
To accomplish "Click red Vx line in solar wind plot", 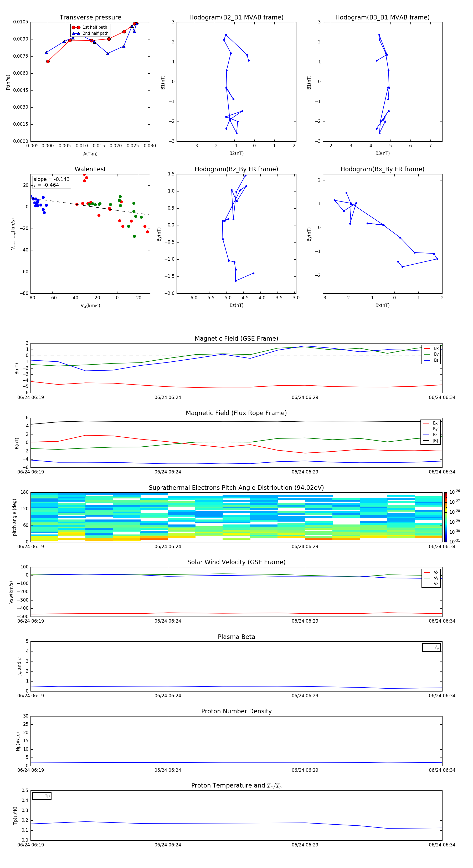I will coord(236,613).
